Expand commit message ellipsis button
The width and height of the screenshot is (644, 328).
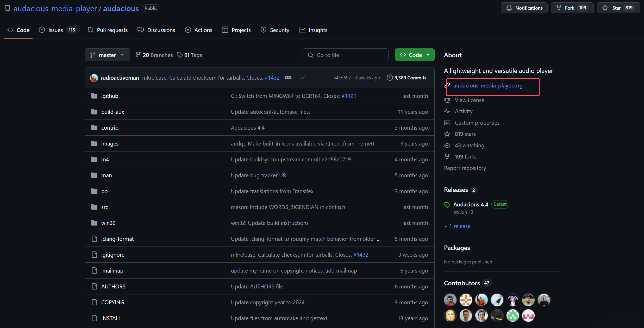[288, 78]
